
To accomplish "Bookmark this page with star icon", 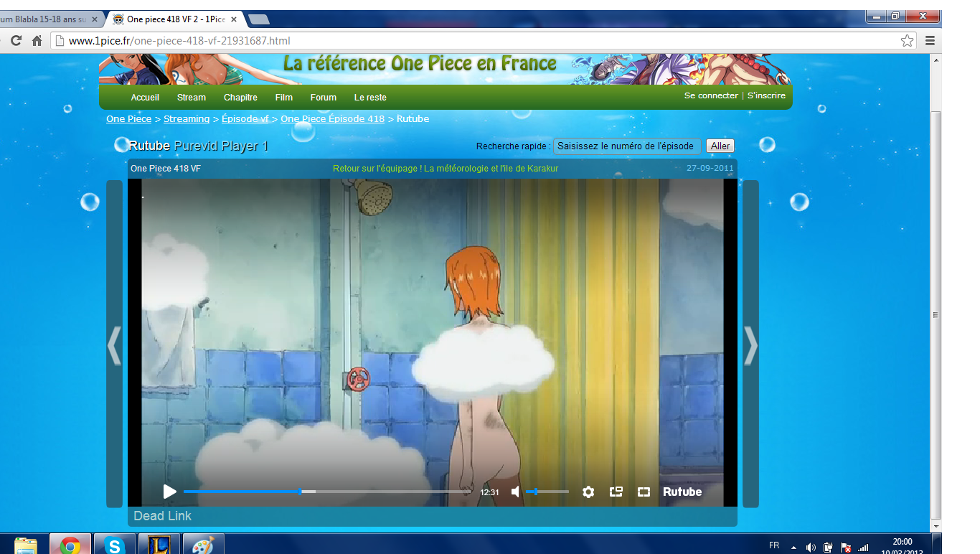I will point(908,41).
